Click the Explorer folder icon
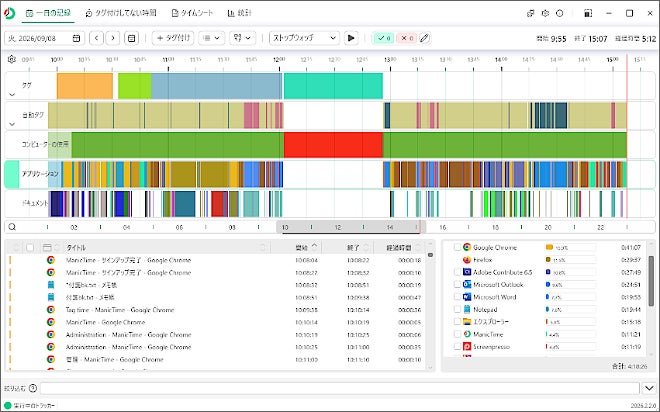 pos(467,322)
